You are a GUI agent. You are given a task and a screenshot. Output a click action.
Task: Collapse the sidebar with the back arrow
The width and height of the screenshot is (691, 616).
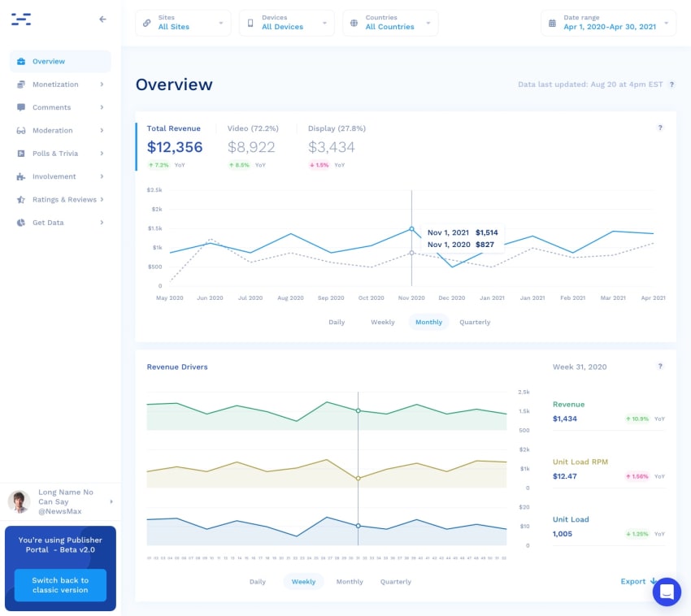click(101, 18)
